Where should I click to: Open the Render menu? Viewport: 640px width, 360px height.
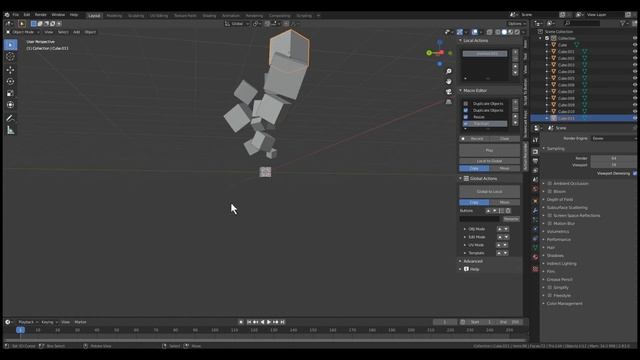40,15
